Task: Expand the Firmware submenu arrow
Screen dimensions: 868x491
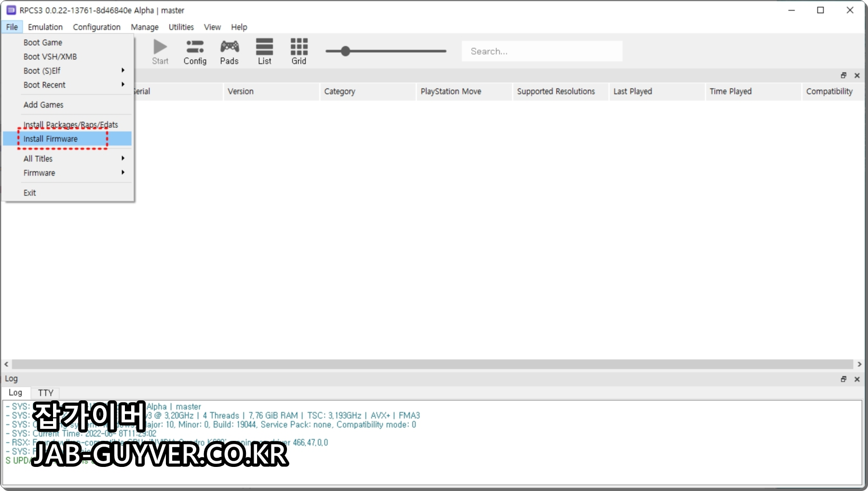Action: point(123,173)
